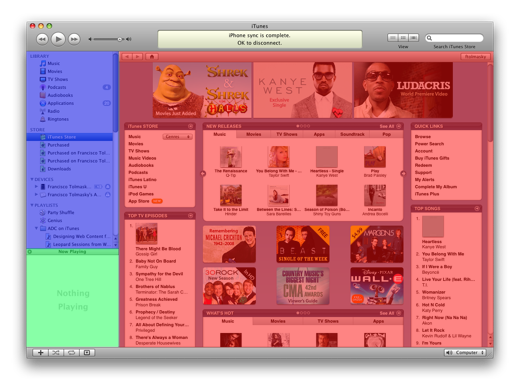Image resolution: width=520 pixels, height=391 pixels.
Task: Select Genius playlist
Action: [55, 221]
